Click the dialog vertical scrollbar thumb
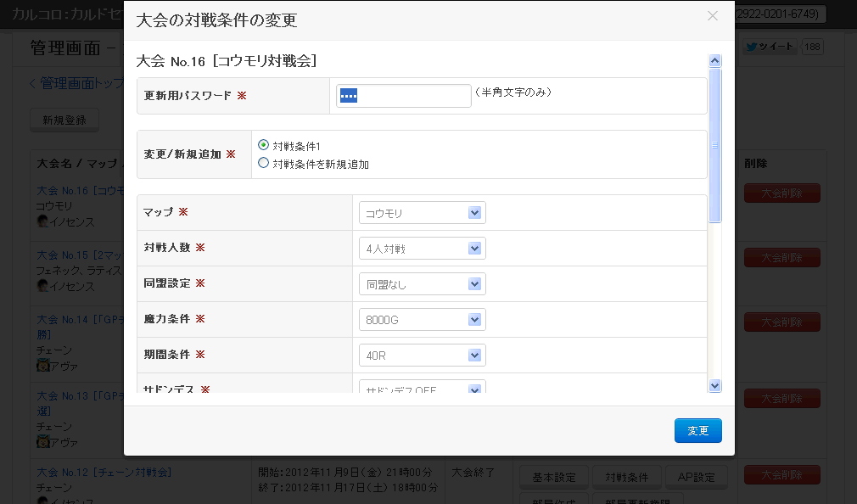The image size is (857, 504). point(714,145)
